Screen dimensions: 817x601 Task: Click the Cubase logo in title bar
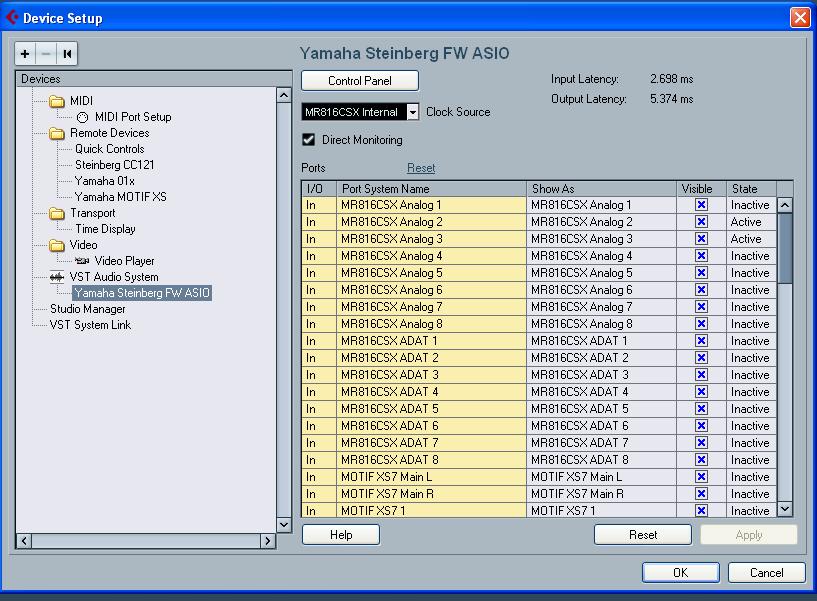pos(11,18)
